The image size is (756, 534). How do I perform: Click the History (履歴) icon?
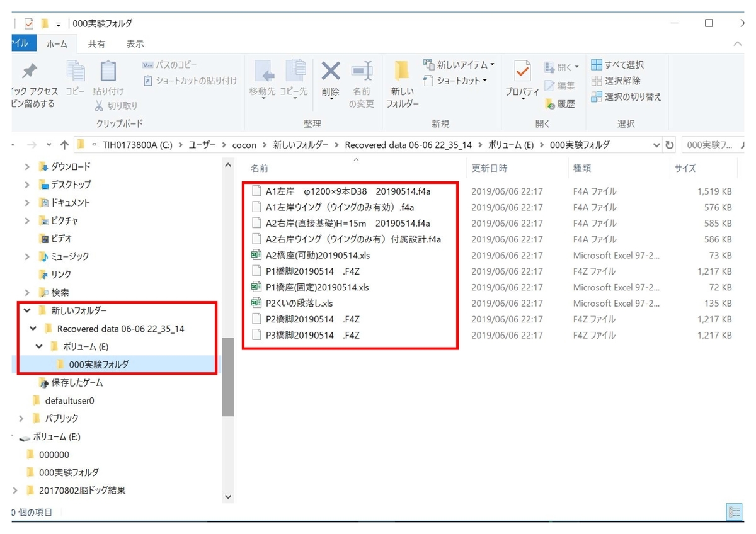pos(550,104)
